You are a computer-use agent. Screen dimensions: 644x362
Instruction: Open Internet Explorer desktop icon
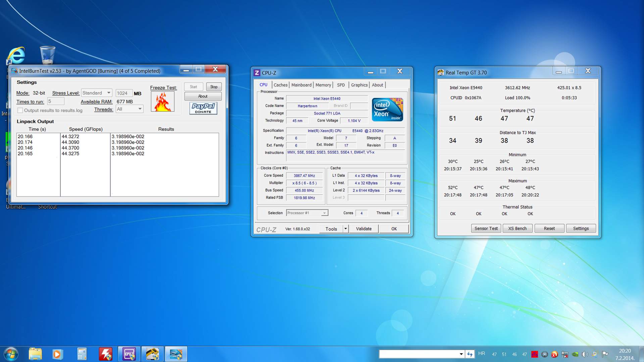point(16,56)
